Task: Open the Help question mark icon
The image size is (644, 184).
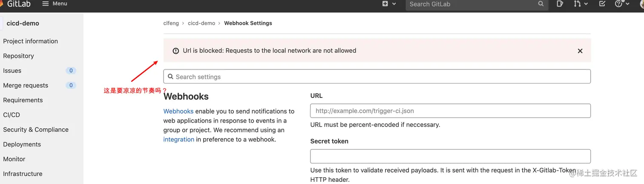Action: pos(619,4)
